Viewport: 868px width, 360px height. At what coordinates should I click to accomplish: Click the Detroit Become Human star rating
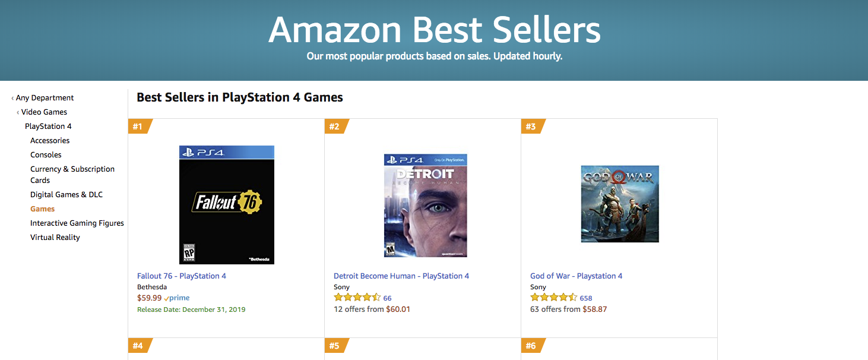pyautogui.click(x=357, y=298)
